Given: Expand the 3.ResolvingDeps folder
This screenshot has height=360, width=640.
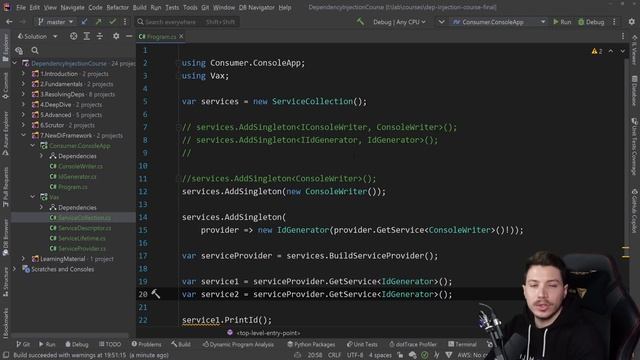Looking at the screenshot, I should tap(23, 94).
